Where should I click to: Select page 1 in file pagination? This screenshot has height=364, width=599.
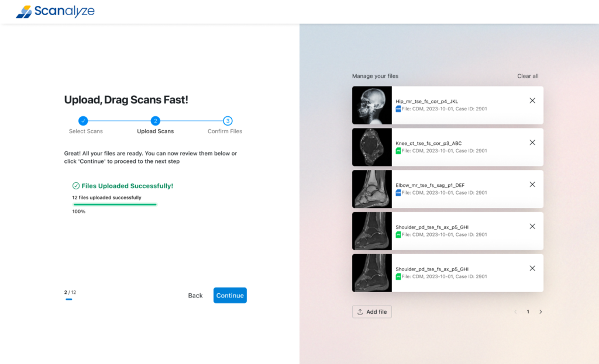pos(528,312)
